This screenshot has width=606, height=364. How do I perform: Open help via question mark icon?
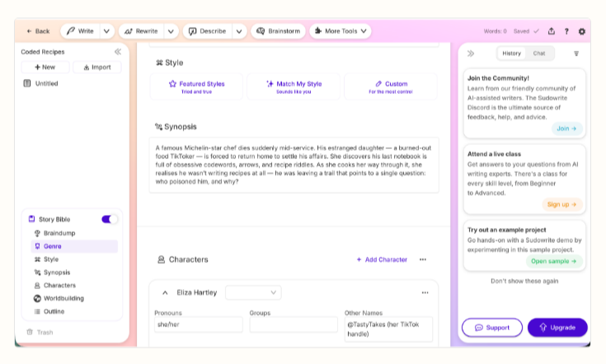(x=566, y=31)
